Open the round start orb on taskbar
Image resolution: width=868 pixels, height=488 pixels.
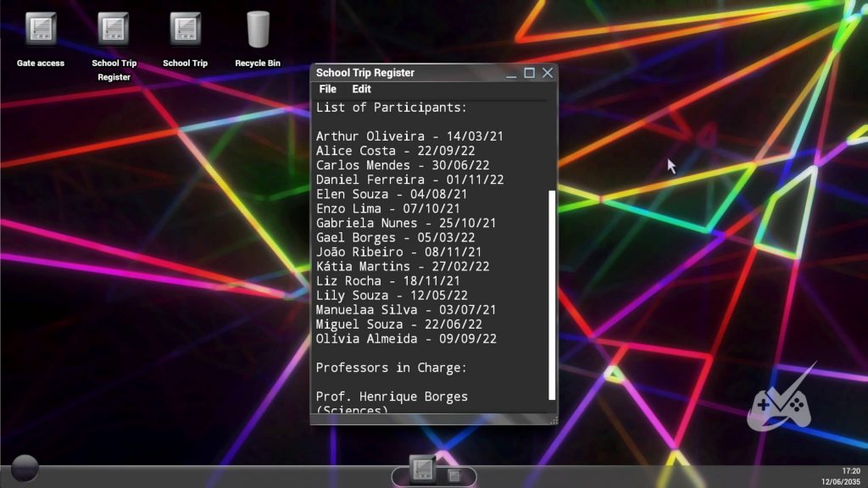pyautogui.click(x=25, y=469)
